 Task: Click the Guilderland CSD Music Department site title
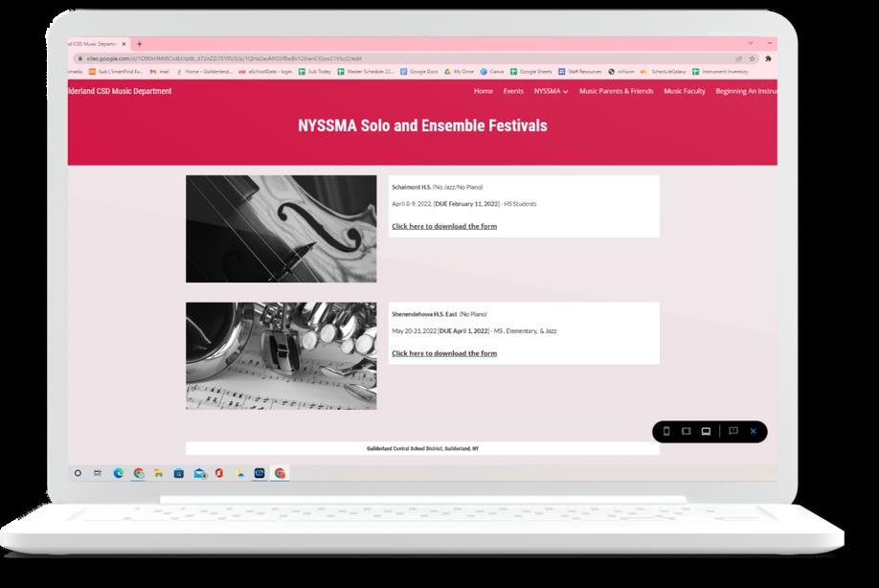(120, 91)
